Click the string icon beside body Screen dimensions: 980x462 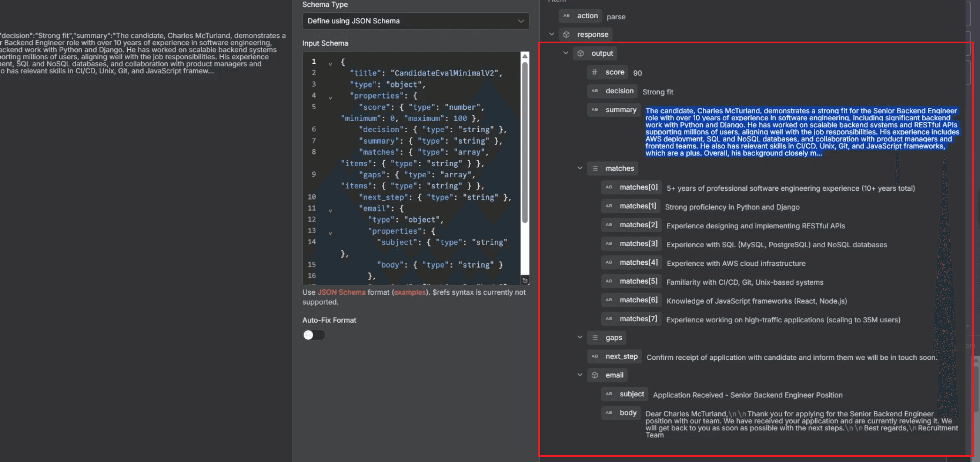click(609, 412)
